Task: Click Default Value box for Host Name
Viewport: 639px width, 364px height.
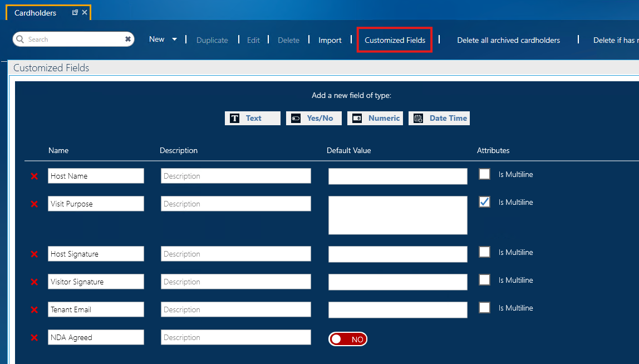Action: [398, 176]
